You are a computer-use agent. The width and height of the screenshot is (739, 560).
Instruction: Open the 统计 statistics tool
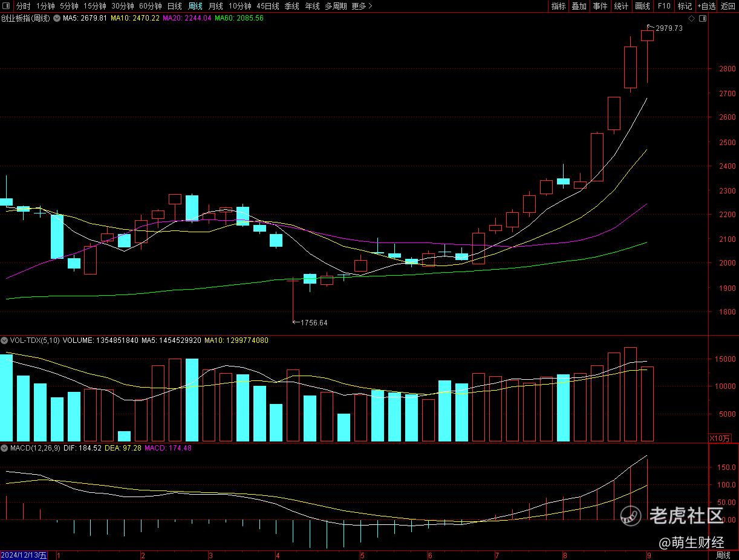tap(621, 6)
